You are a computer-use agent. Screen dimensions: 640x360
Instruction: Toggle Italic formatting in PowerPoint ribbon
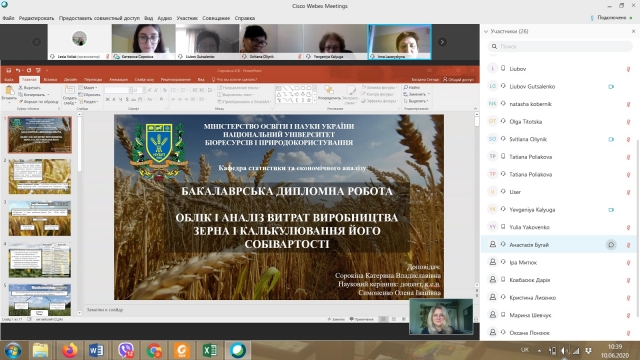(114, 99)
